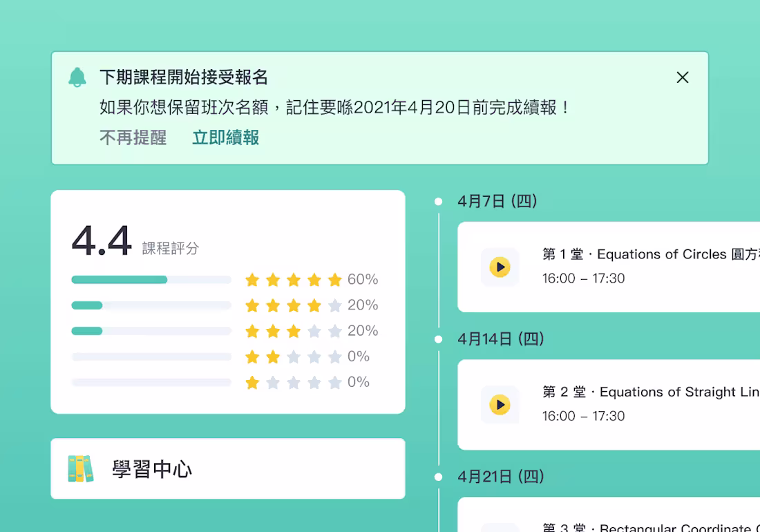Screen dimensions: 760x532
Task: Click the first yellow star of the 60% row
Action: 252,279
